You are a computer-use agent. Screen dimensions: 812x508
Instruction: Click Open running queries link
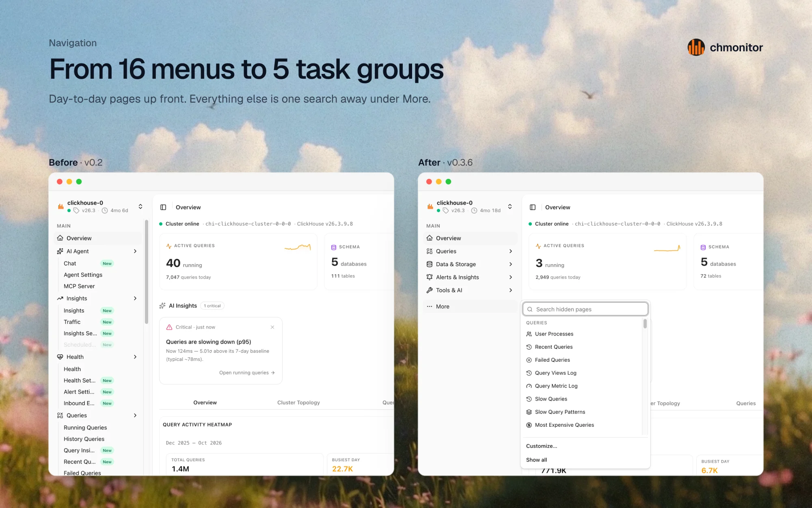[x=247, y=373]
